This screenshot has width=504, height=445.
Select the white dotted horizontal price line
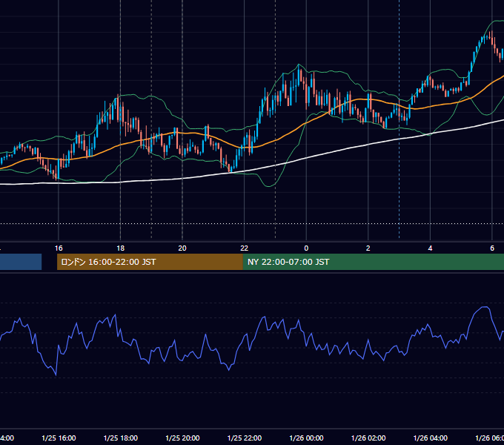pyautogui.click(x=252, y=223)
